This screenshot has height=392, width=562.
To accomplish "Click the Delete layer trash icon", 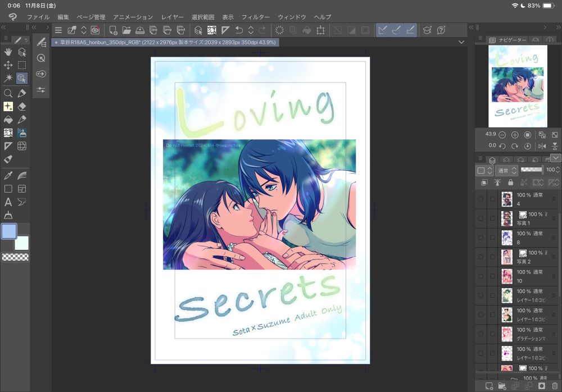I will pos(555,386).
